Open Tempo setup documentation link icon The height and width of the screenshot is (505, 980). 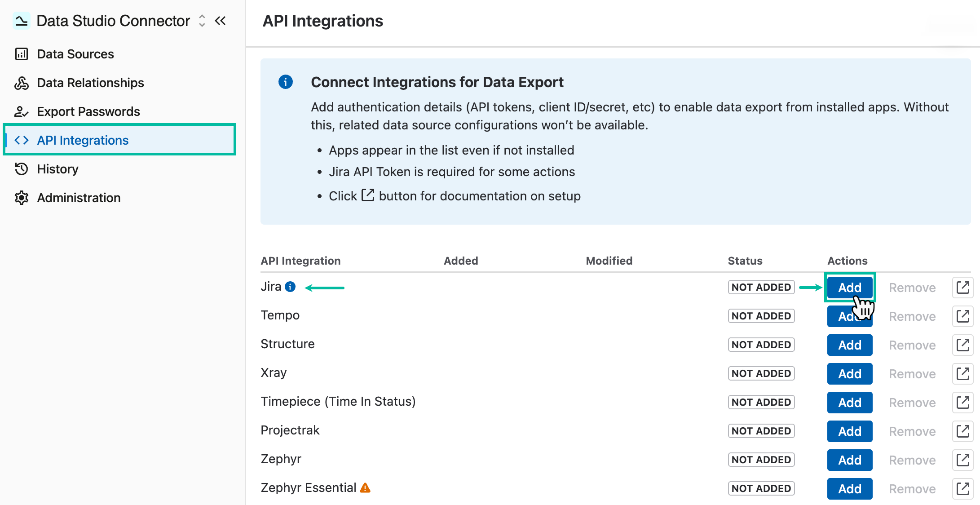(963, 316)
